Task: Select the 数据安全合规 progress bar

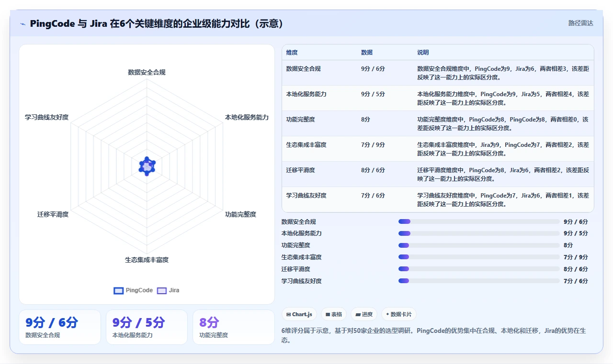Action: click(x=479, y=221)
